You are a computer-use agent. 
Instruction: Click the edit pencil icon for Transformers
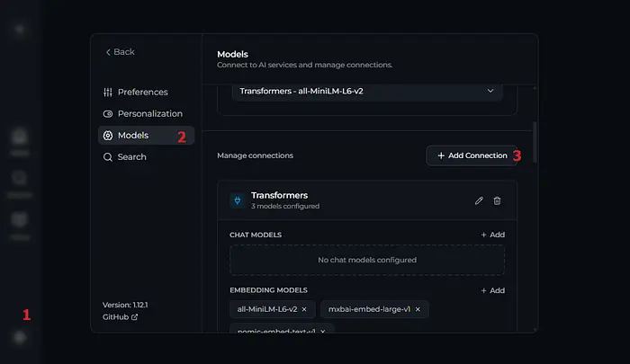[x=479, y=200]
